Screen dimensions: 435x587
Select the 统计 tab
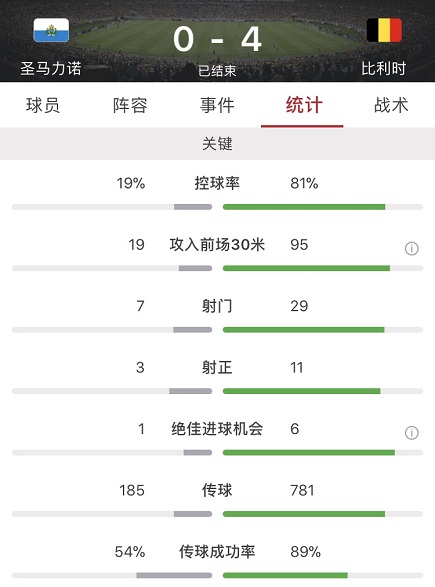(x=304, y=105)
